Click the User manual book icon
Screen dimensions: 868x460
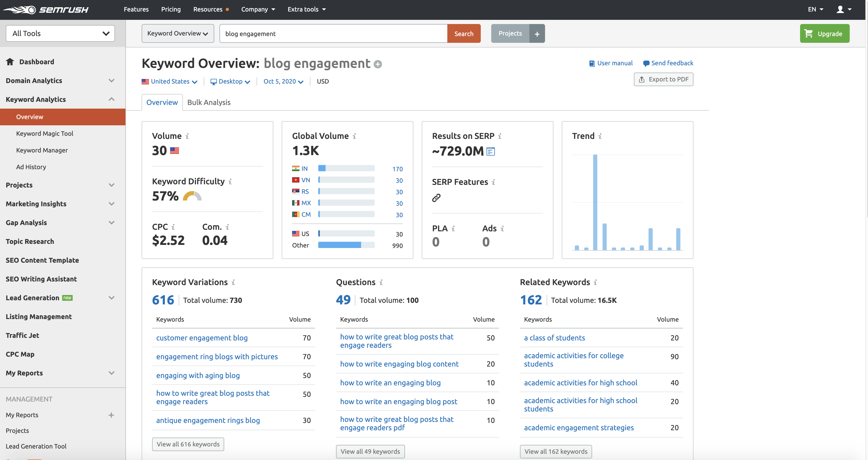point(592,63)
